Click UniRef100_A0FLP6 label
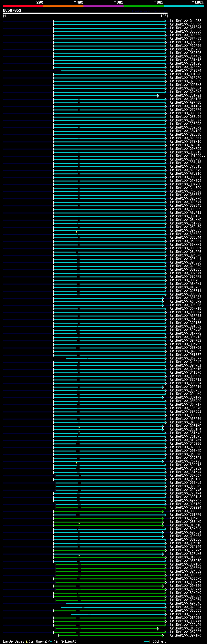Image resolution: width=207 pixels, height=644 pixels. (186, 305)
